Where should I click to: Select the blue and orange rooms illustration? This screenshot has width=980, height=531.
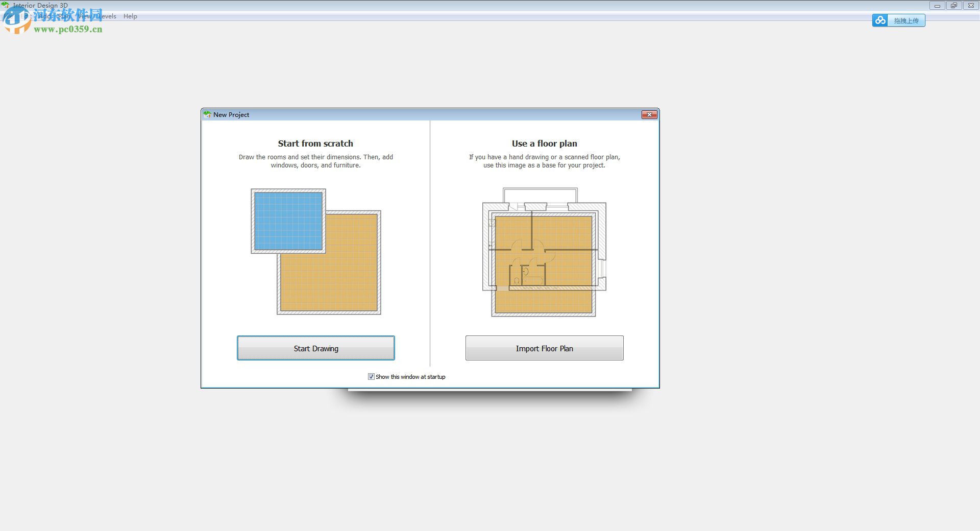point(316,252)
